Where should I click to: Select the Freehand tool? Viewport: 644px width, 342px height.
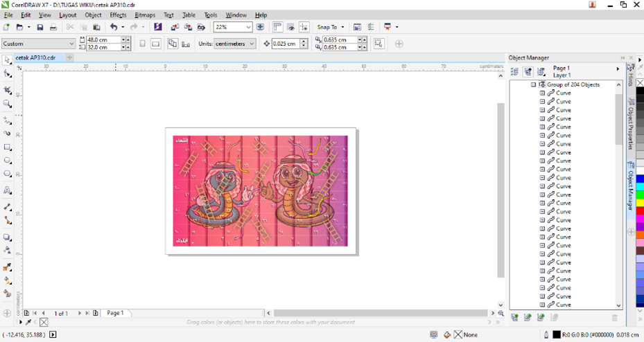(x=7, y=120)
